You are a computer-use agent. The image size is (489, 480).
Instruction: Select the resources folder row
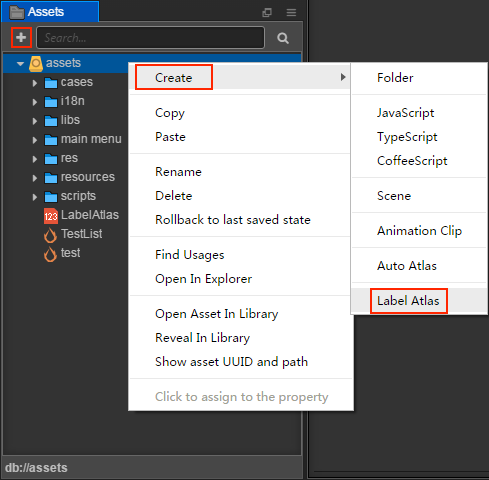(66, 177)
